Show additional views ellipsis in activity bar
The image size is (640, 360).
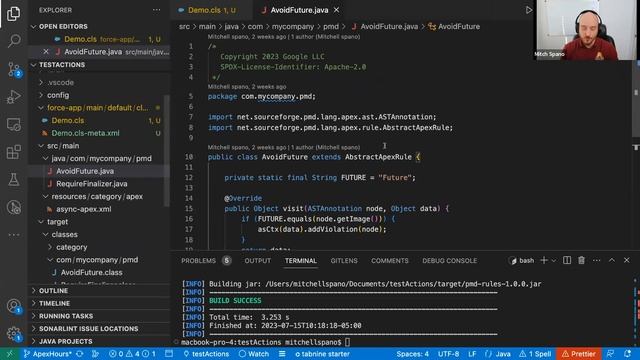point(13,235)
